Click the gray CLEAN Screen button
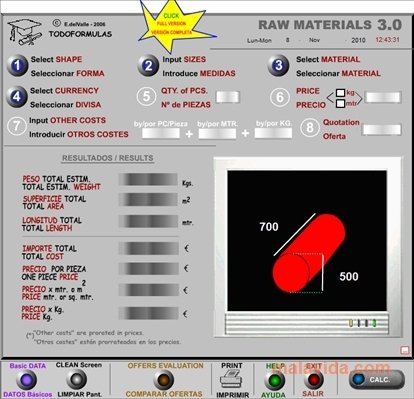Image resolution: width=414 pixels, height=399 pixels. pyautogui.click(x=77, y=380)
